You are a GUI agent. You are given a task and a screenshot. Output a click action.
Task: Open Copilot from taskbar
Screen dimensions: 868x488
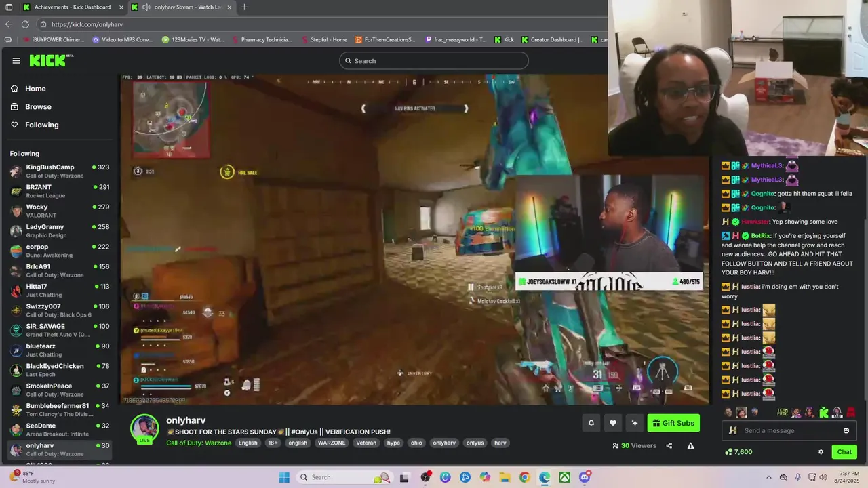(x=485, y=477)
